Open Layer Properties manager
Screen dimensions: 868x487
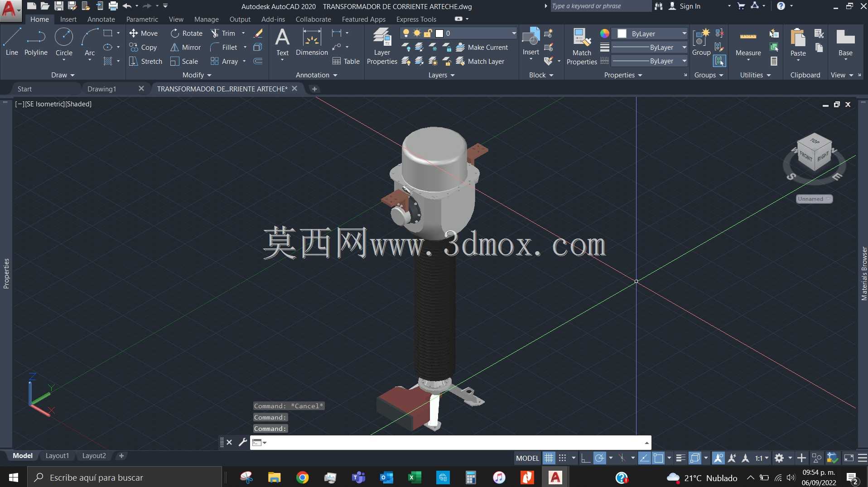pyautogui.click(x=382, y=46)
